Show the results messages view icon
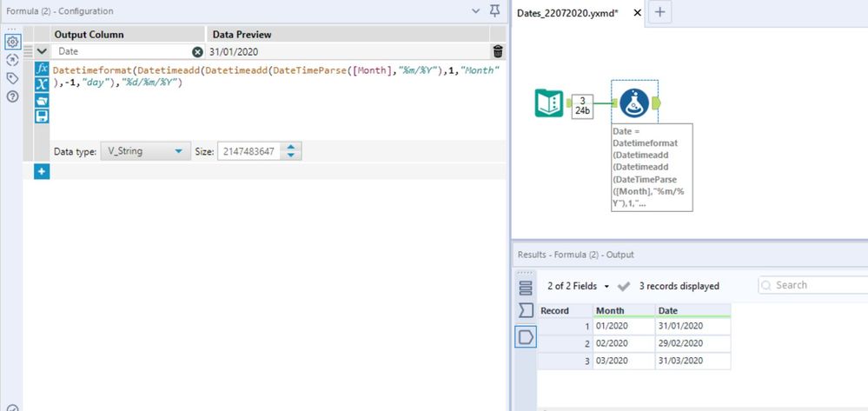The image size is (868, 411). pos(526,288)
